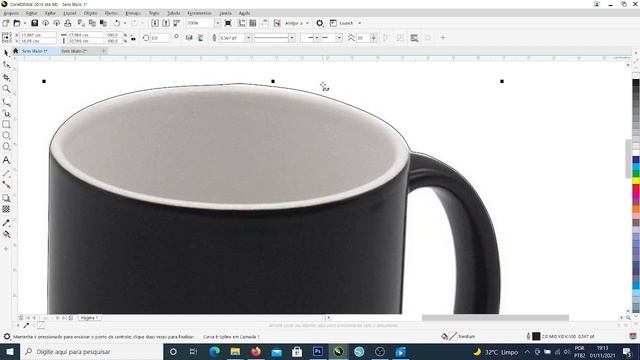Select the Rectangle tool
This screenshot has height=360, width=640.
point(6,124)
